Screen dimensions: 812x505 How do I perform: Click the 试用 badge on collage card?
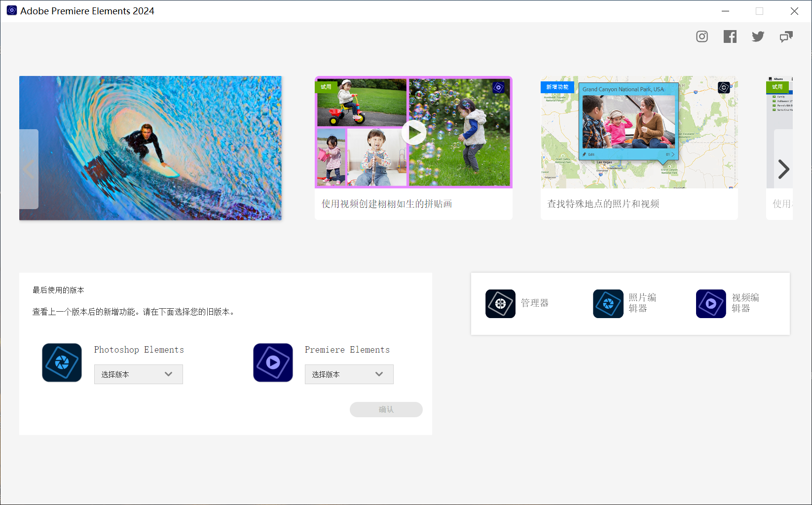click(x=326, y=87)
